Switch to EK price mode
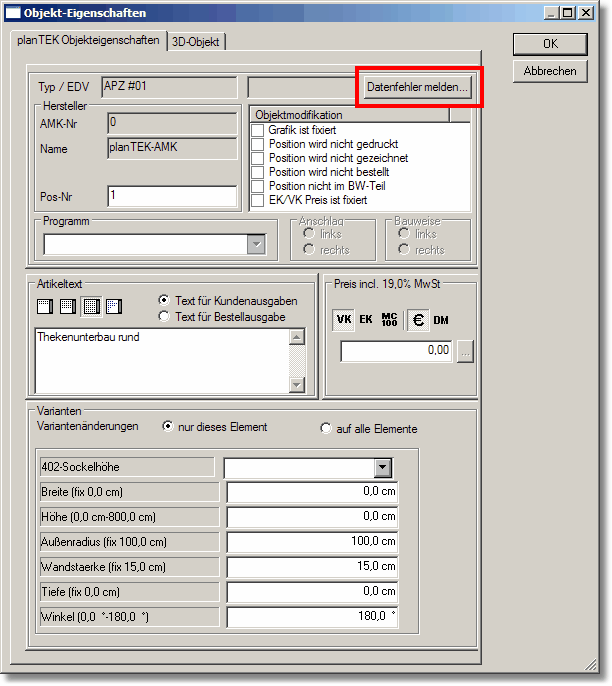 pyautogui.click(x=366, y=320)
